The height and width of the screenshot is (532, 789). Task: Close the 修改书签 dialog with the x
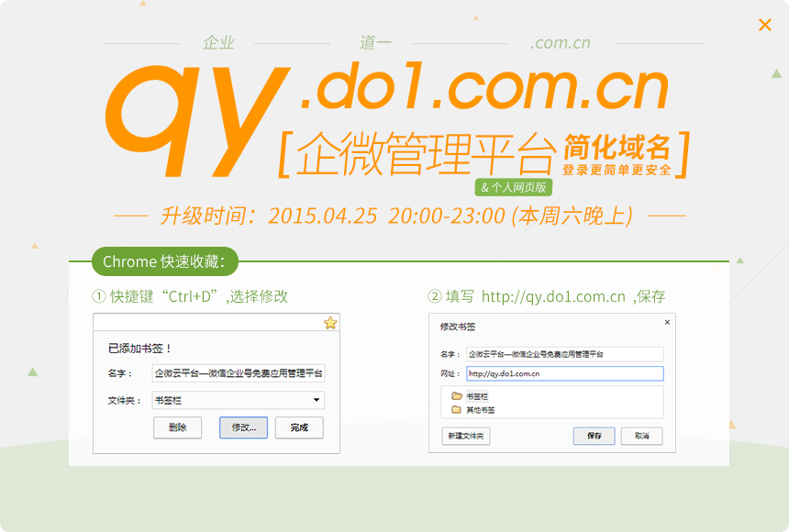pyautogui.click(x=667, y=322)
